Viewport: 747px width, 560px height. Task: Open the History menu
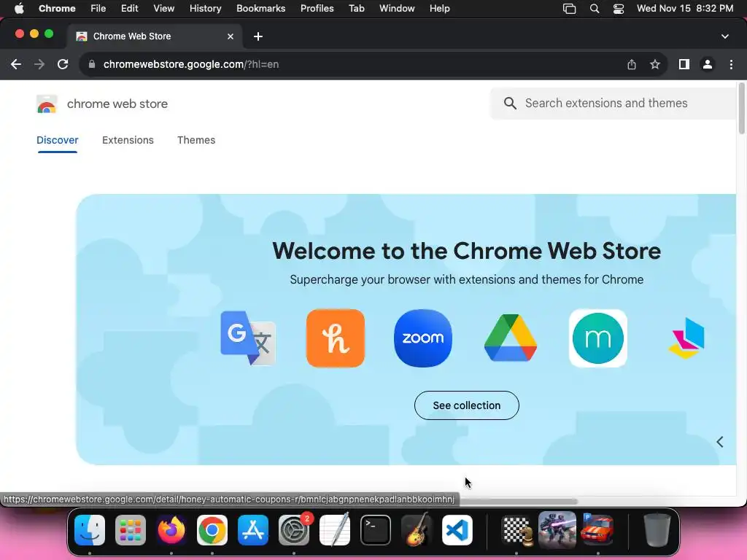205,9
